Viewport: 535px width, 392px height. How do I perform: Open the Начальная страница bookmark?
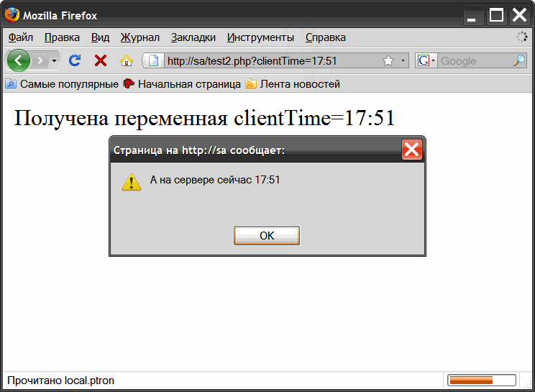coord(182,84)
